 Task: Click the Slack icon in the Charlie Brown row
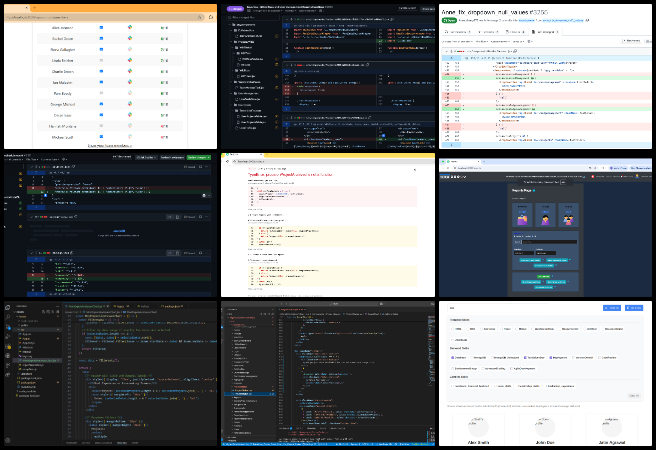(130, 71)
